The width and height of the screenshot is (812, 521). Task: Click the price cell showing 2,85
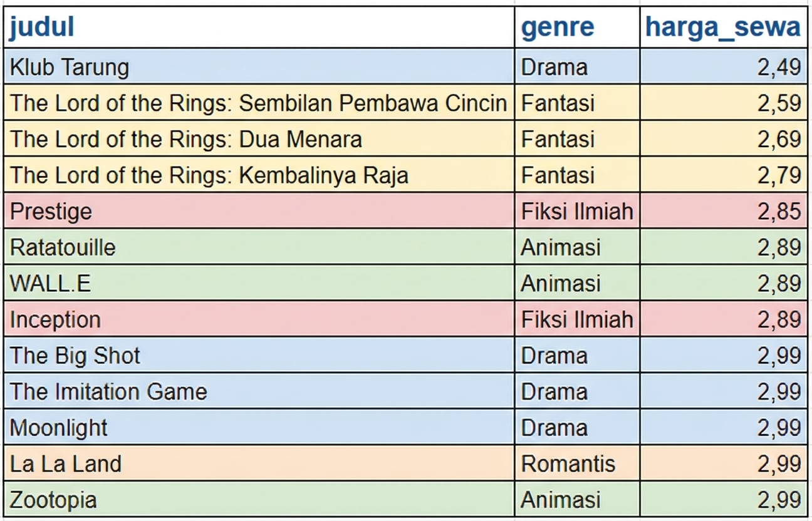[779, 212]
